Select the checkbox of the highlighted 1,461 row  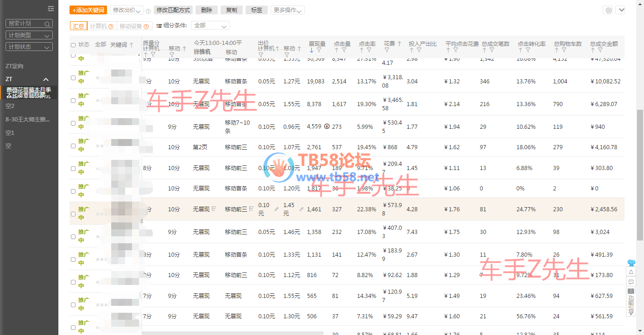tap(73, 214)
